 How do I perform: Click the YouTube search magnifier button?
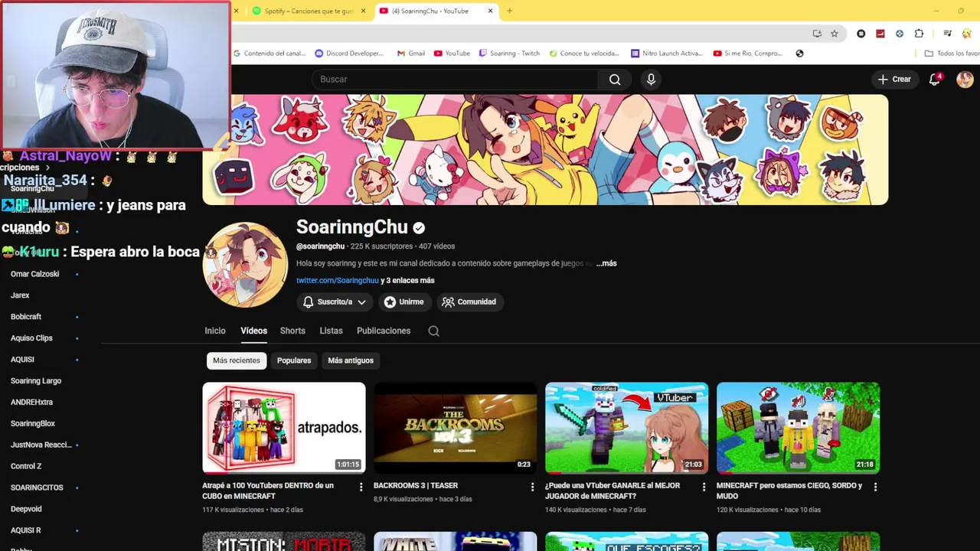click(615, 80)
